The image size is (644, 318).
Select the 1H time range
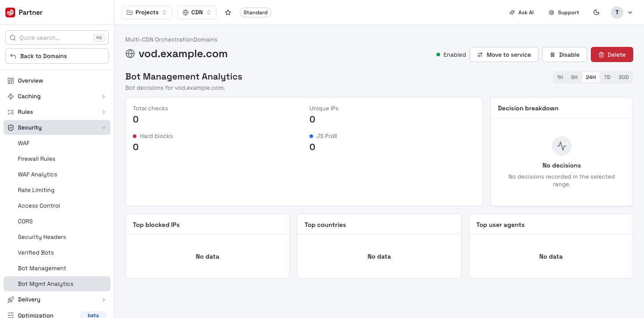(560, 77)
